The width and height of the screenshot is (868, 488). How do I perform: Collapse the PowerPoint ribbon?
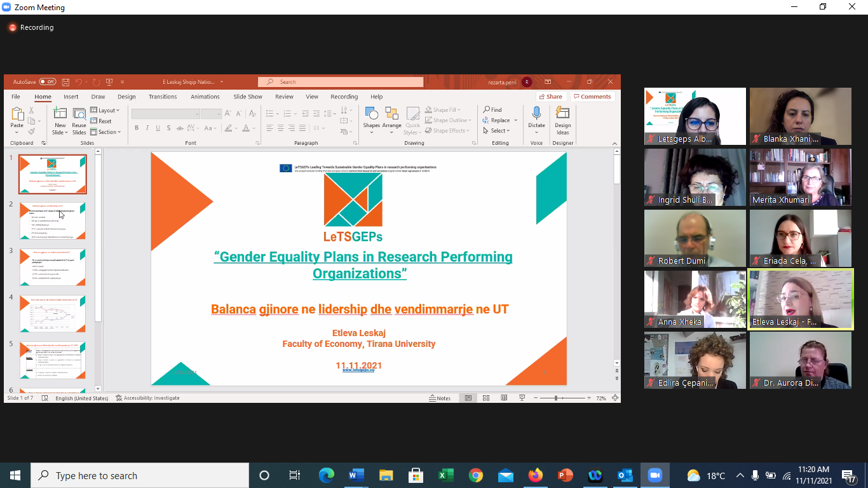point(615,144)
